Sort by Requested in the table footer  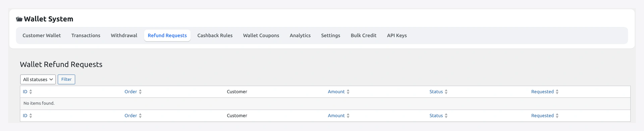tap(545, 116)
